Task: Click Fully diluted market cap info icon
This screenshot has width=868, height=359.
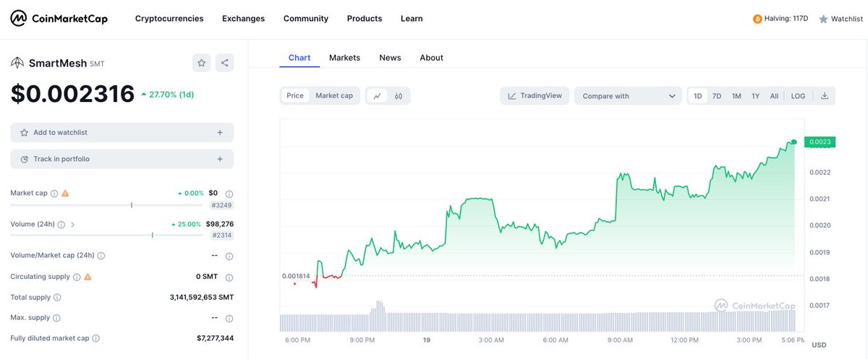Action: [96, 338]
